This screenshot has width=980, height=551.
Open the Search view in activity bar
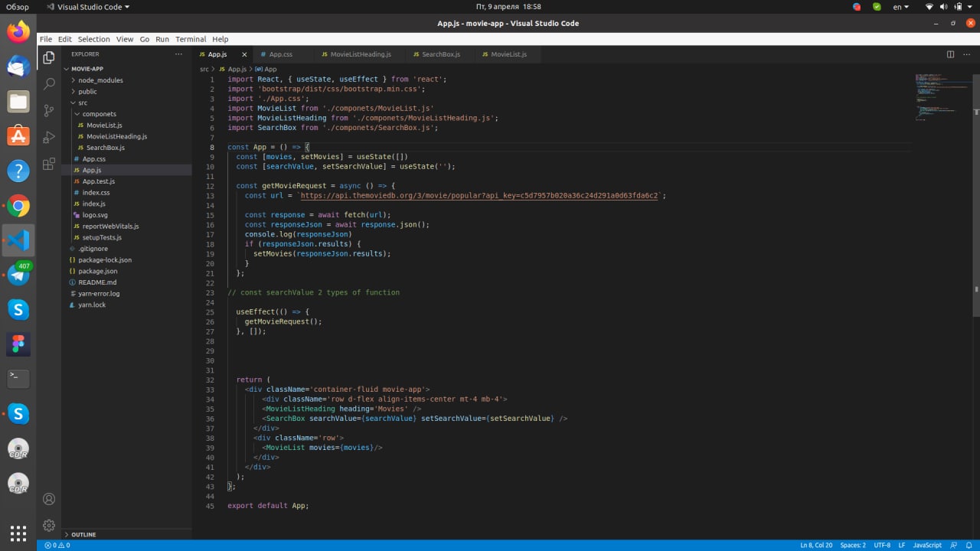pos(49,83)
